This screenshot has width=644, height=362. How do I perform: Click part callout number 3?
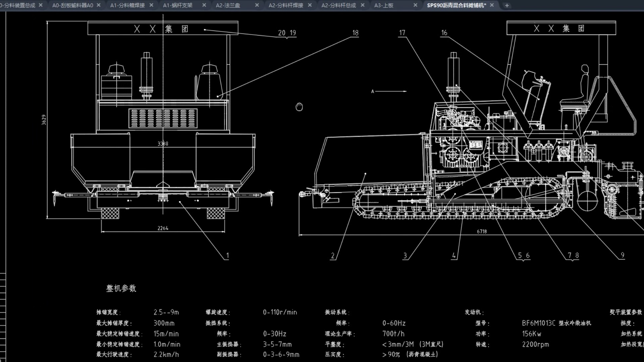coord(405,256)
